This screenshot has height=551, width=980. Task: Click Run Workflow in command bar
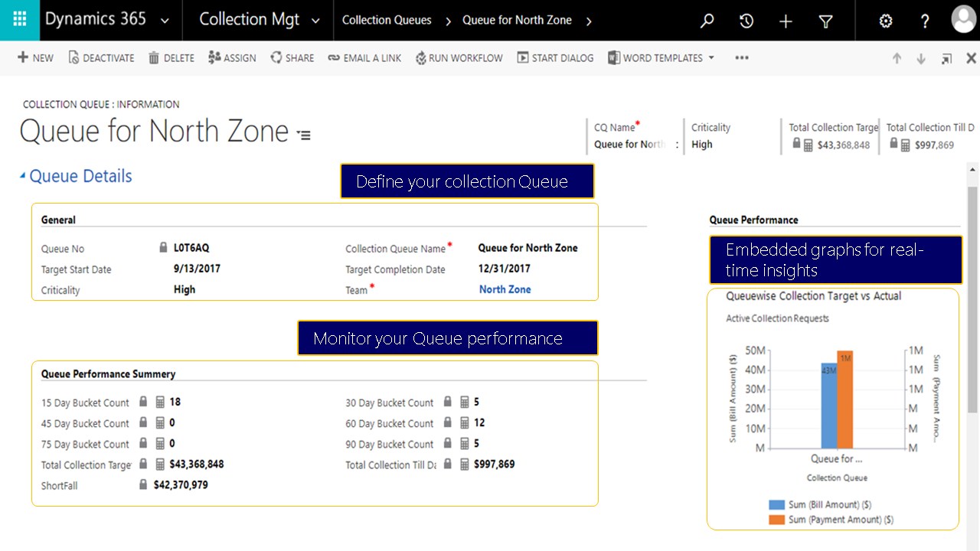pyautogui.click(x=459, y=58)
